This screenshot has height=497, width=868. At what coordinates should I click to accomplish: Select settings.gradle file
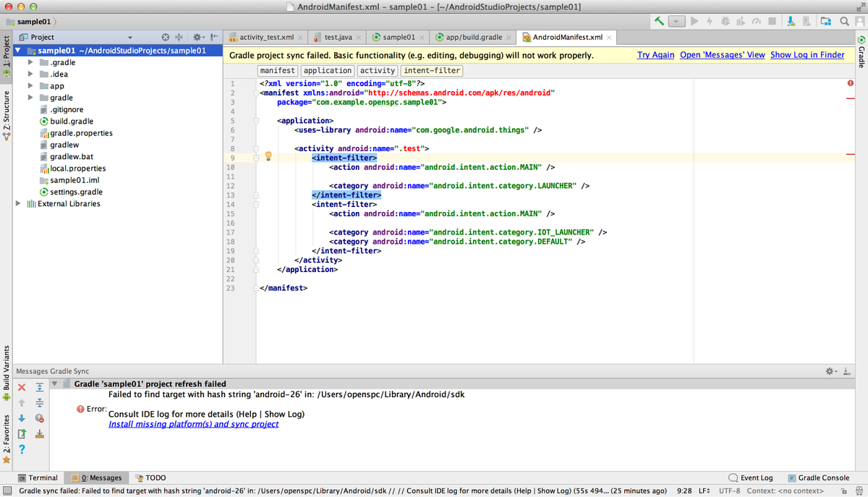[71, 192]
